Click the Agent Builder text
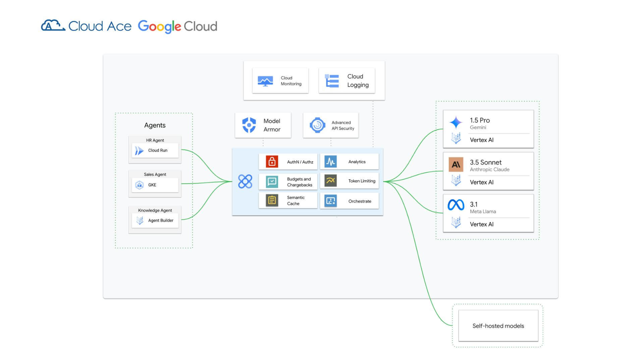The height and width of the screenshot is (362, 644). 161,220
